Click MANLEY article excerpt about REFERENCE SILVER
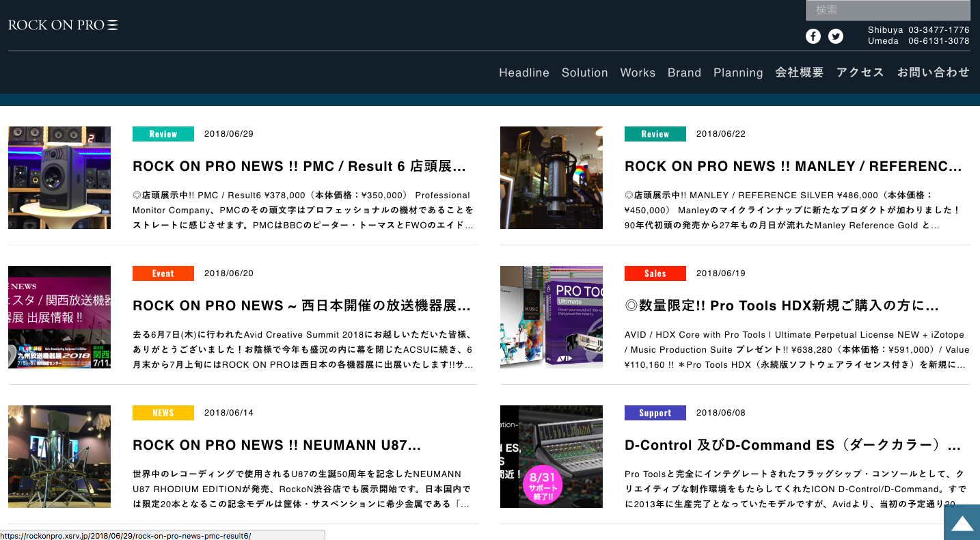This screenshot has width=980, height=540. coord(793,211)
